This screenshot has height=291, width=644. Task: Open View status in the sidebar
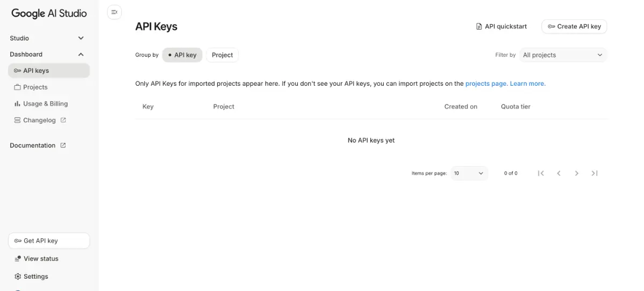(x=41, y=259)
